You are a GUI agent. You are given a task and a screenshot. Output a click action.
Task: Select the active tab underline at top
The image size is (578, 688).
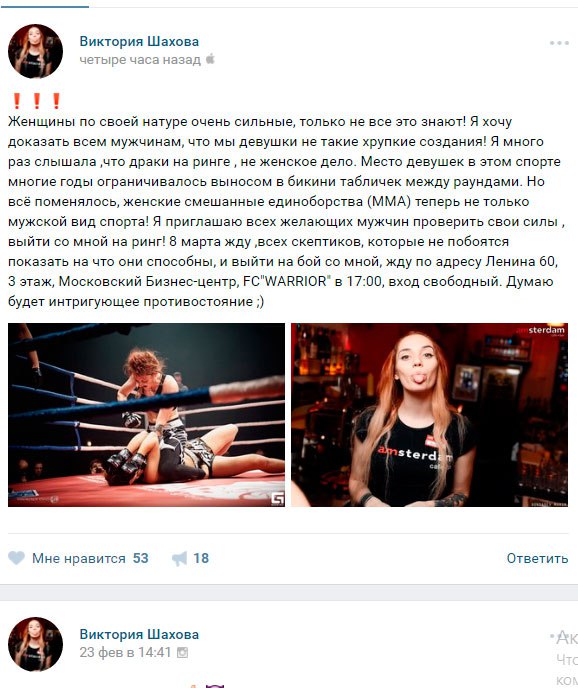pyautogui.click(x=44, y=7)
